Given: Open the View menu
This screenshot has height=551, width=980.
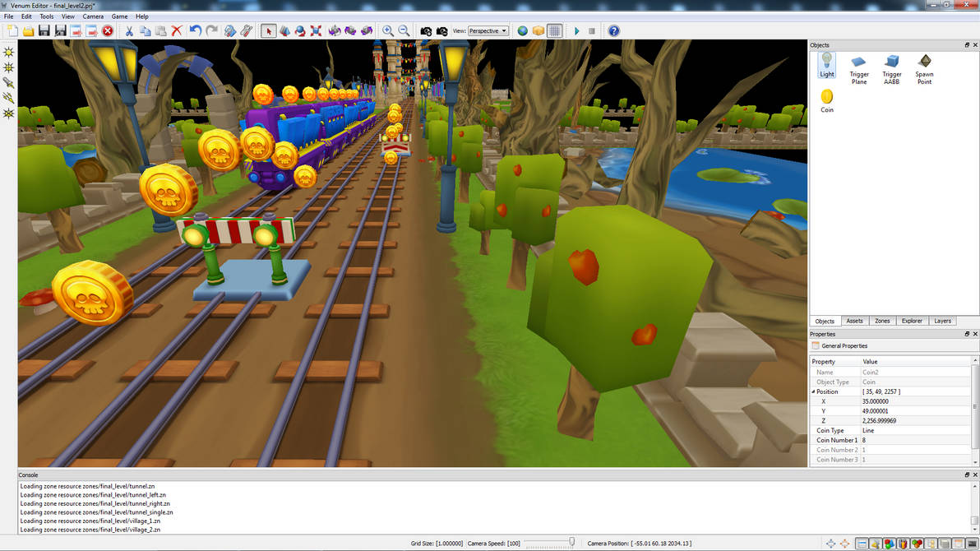Looking at the screenshot, I should point(68,16).
